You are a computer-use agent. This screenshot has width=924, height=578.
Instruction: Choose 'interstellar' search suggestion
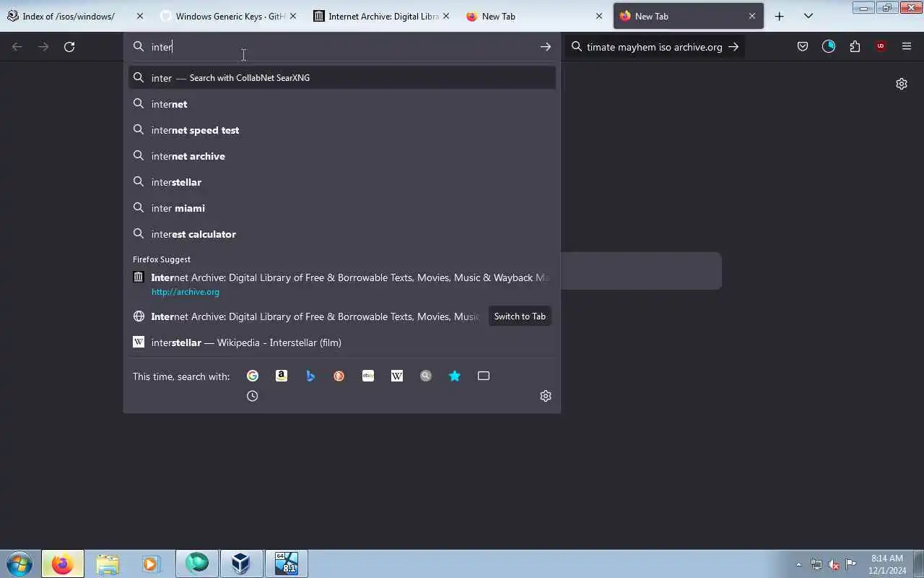(342, 182)
